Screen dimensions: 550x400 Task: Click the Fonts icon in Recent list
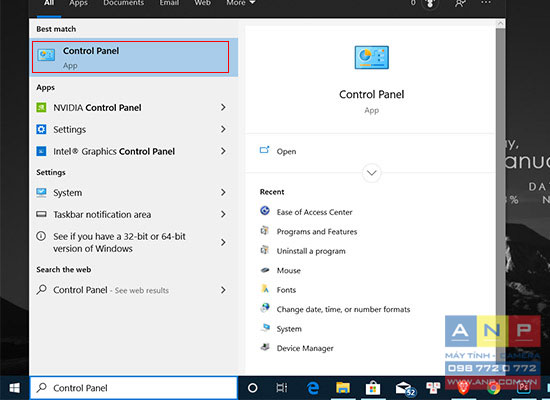[x=265, y=289]
